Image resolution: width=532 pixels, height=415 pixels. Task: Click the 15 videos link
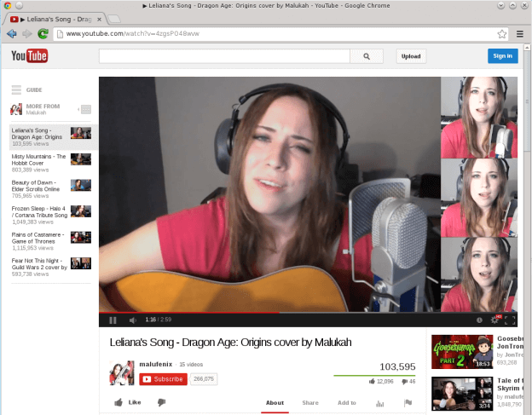coord(191,365)
